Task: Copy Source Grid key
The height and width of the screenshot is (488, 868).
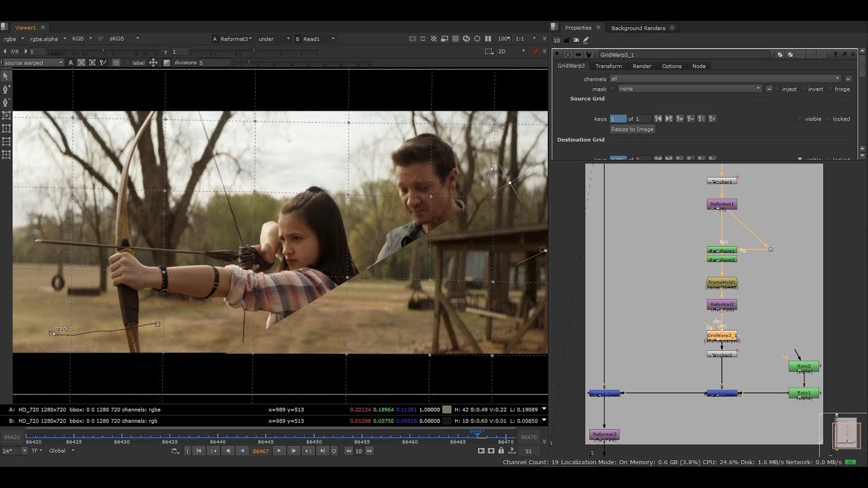Action: (x=701, y=119)
